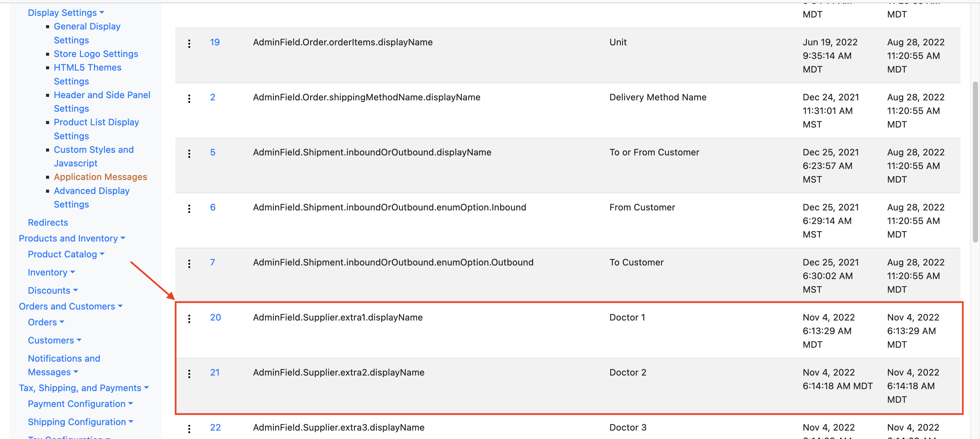980x439 pixels.
Task: Expand the Inventory submenu
Action: [x=51, y=273]
